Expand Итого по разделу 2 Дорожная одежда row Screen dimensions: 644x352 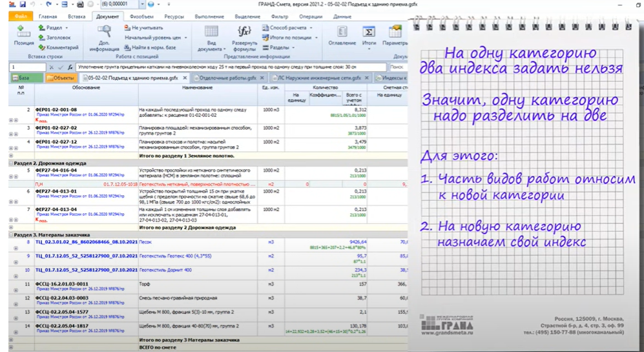point(11,227)
